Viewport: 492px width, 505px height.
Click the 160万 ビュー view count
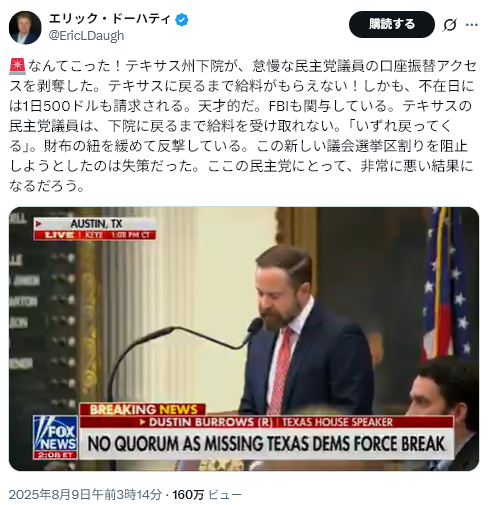(x=207, y=495)
